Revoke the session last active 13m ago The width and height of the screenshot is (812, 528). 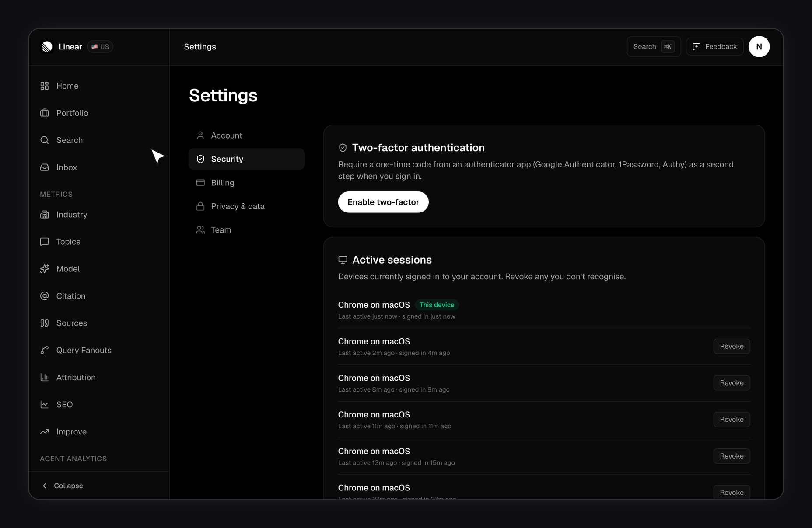tap(731, 456)
